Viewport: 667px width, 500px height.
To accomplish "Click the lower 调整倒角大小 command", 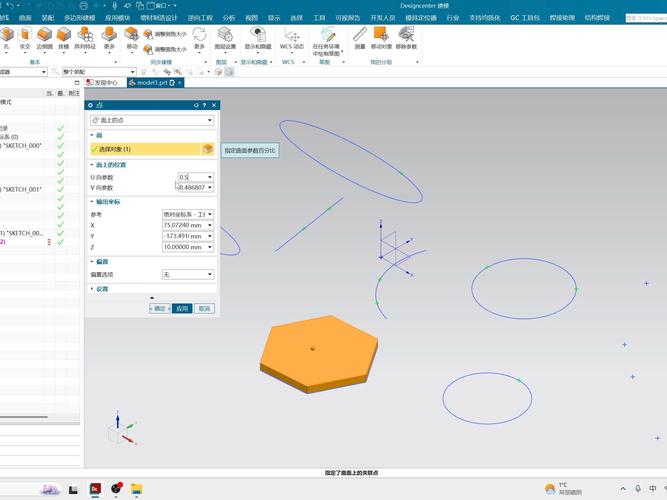I will coord(165,49).
